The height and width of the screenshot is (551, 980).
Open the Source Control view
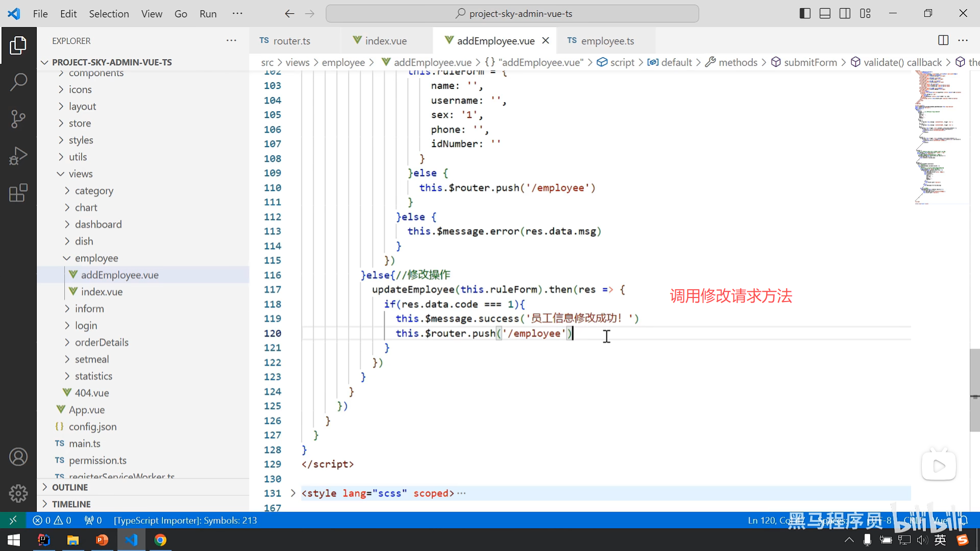tap(18, 119)
